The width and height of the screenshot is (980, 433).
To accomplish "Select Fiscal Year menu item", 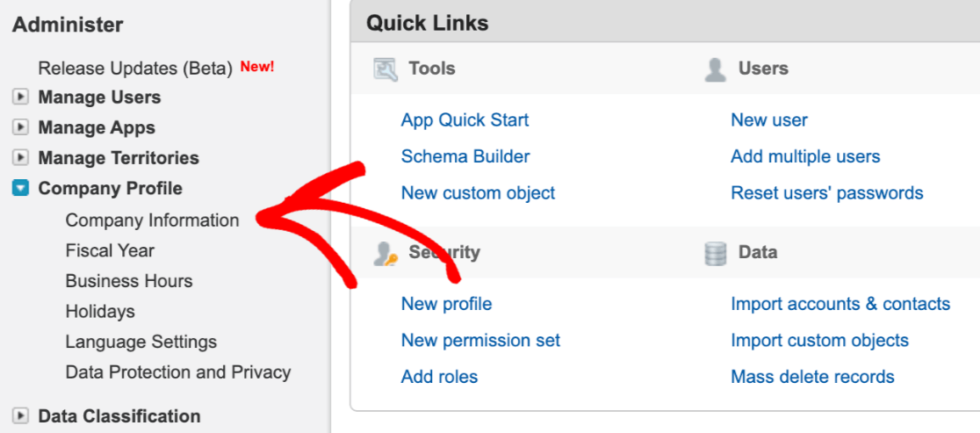I will (110, 251).
